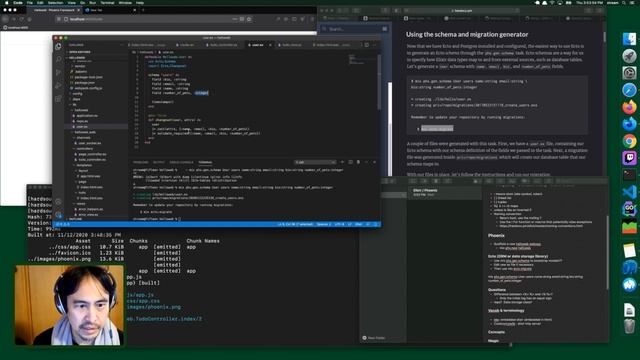Close the terminal panel with the X icon
The width and height of the screenshot is (640, 360).
[374, 162]
